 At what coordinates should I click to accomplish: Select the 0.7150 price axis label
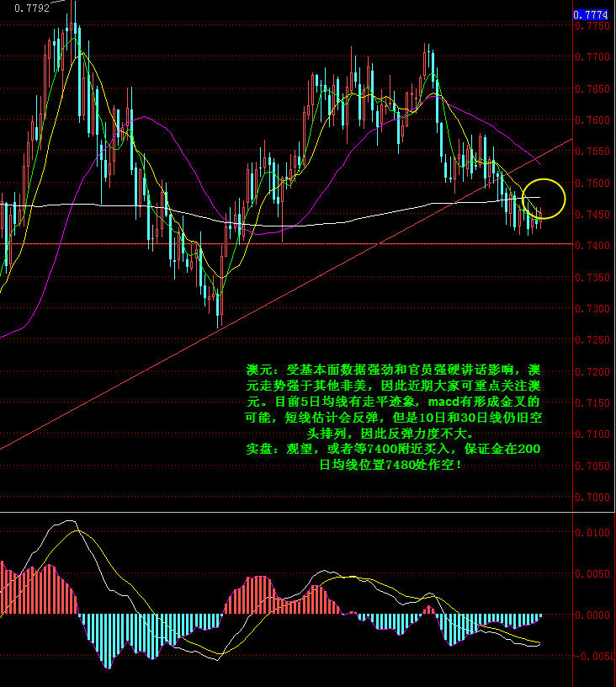click(x=592, y=402)
